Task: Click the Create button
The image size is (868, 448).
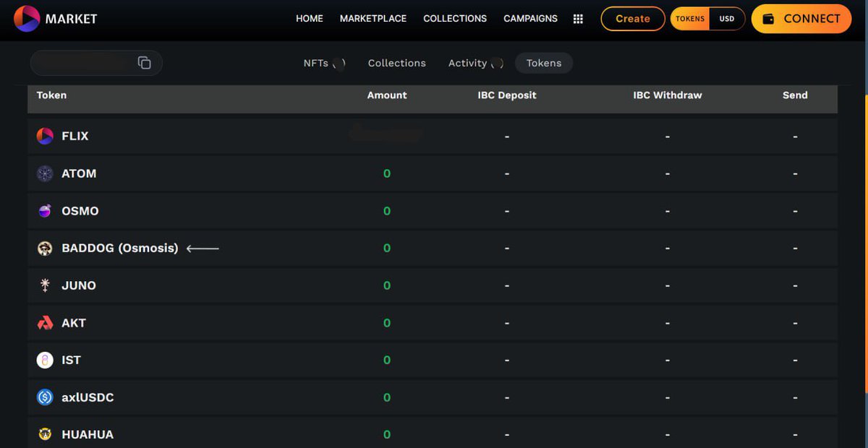Action: point(633,19)
